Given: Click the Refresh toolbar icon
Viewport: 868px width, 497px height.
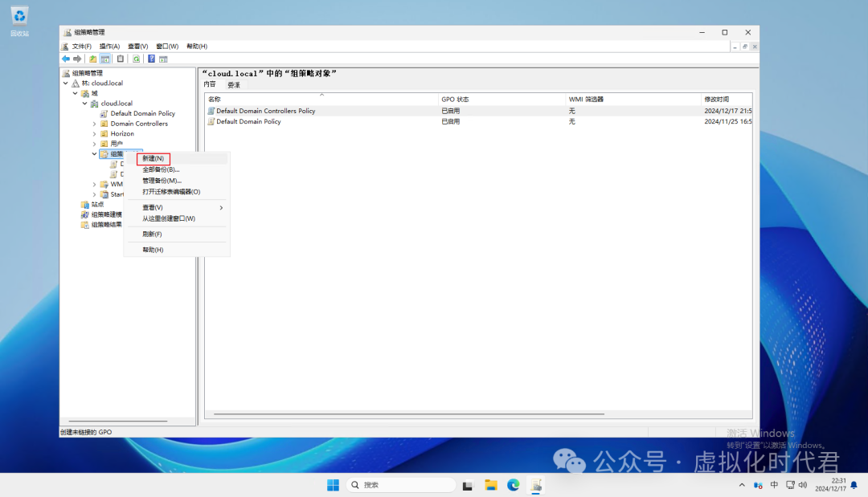Looking at the screenshot, I should pyautogui.click(x=137, y=59).
